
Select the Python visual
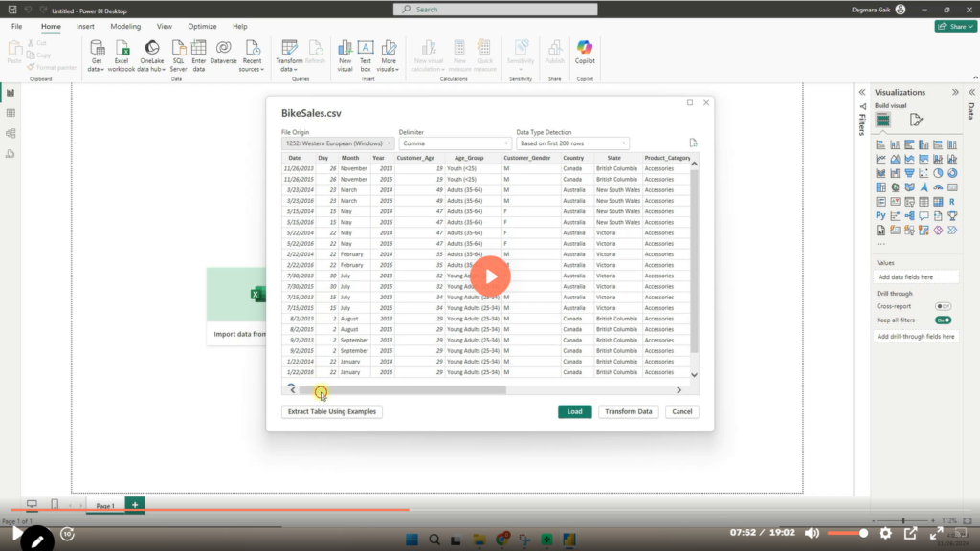(880, 216)
